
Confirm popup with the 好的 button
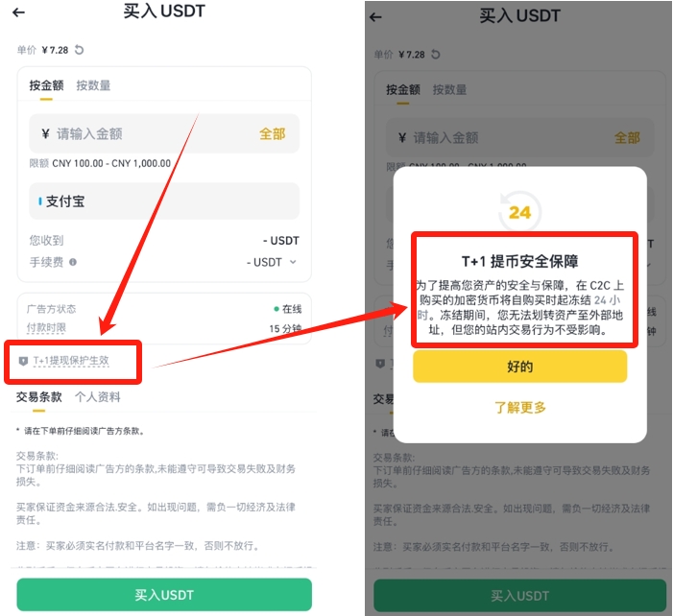tap(519, 367)
